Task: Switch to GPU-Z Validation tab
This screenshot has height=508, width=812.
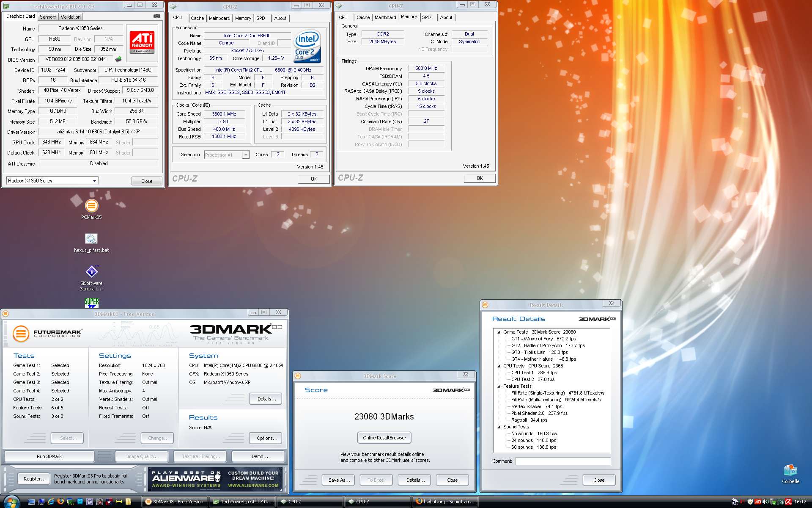Action: coord(70,17)
